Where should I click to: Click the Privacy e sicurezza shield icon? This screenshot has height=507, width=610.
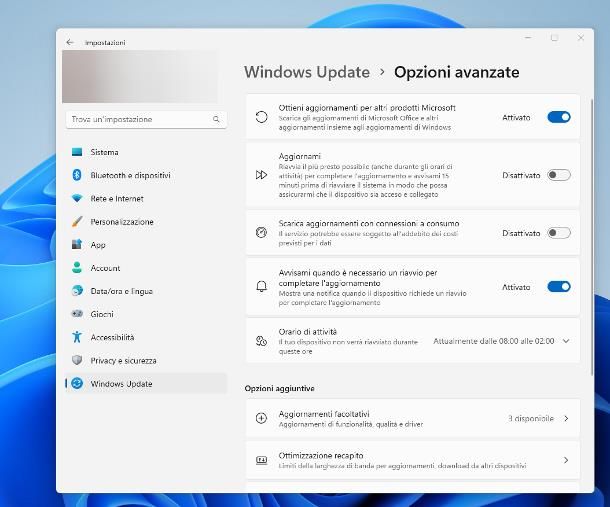[x=77, y=360]
